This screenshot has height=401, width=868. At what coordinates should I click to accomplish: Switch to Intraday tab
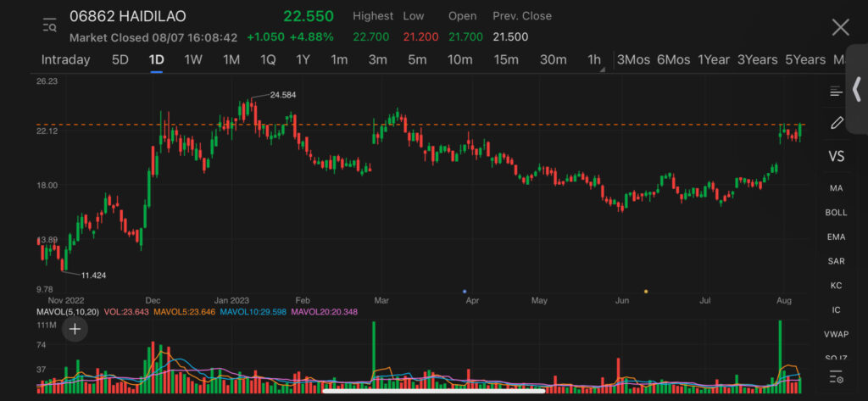point(66,60)
